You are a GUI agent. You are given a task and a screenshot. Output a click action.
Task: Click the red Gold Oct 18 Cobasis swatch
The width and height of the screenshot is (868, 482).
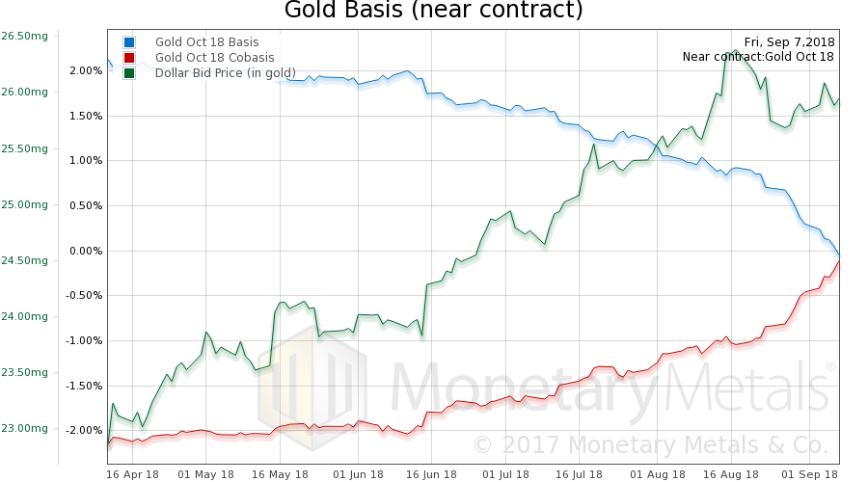tap(129, 58)
